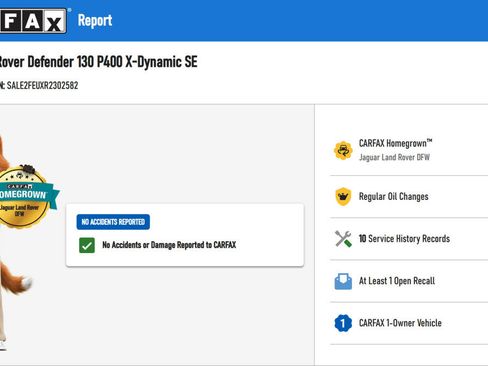
Task: Click the Report header text
Action: [x=95, y=21]
